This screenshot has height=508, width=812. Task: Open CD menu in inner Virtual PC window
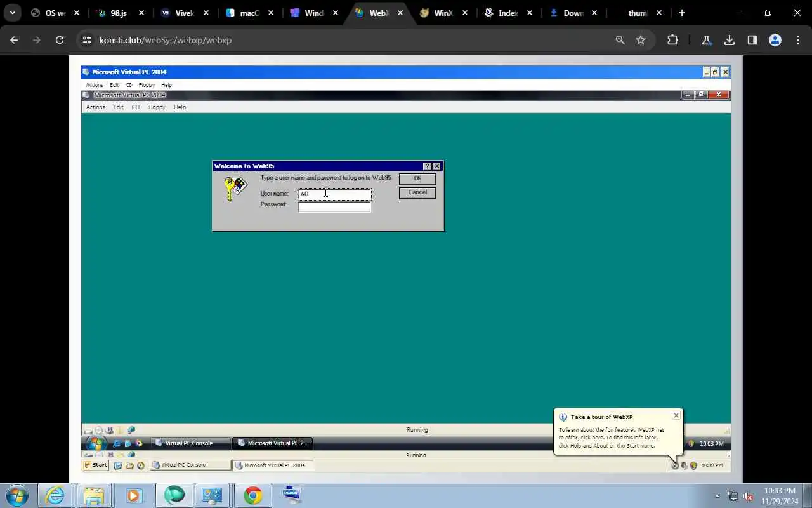(x=136, y=107)
